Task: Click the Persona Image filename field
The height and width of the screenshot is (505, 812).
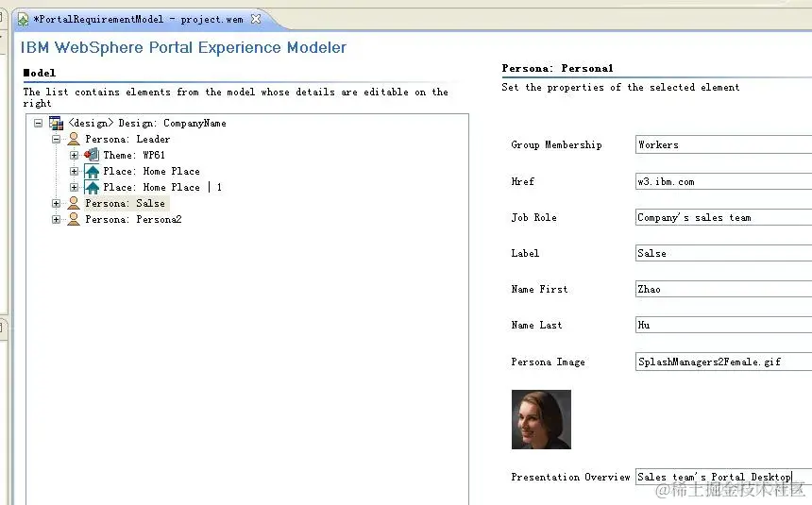Action: 723,362
